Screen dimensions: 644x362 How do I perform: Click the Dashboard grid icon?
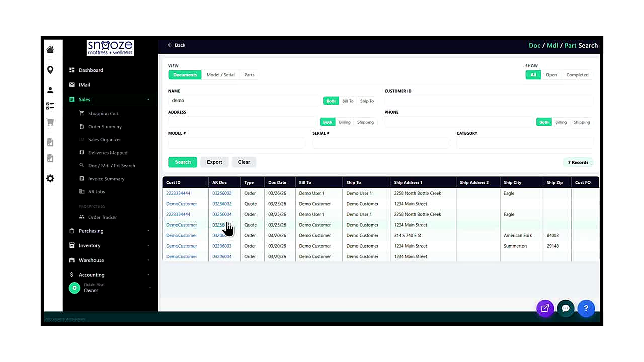click(x=72, y=70)
